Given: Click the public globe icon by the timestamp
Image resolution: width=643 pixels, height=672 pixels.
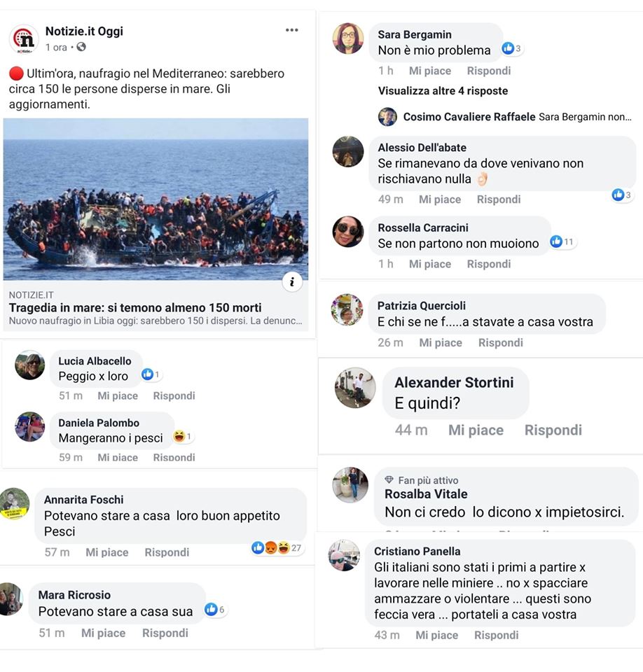Looking at the screenshot, I should point(81,47).
